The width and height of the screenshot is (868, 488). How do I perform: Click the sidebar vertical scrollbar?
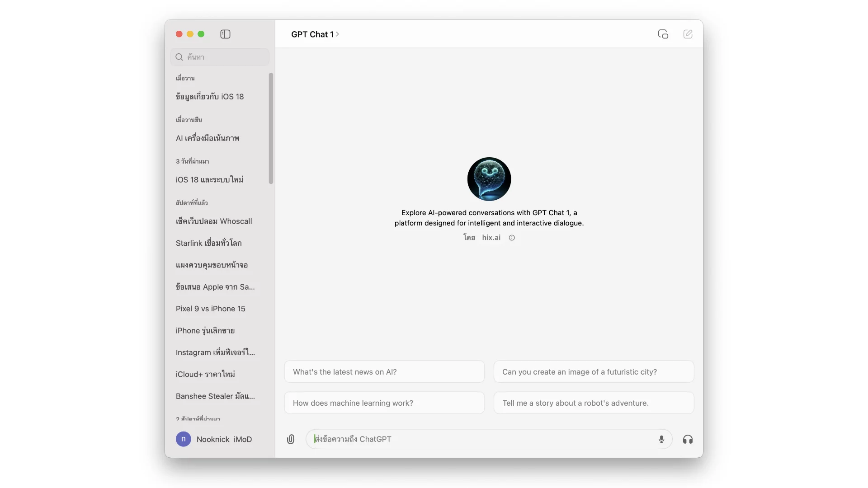(271, 128)
